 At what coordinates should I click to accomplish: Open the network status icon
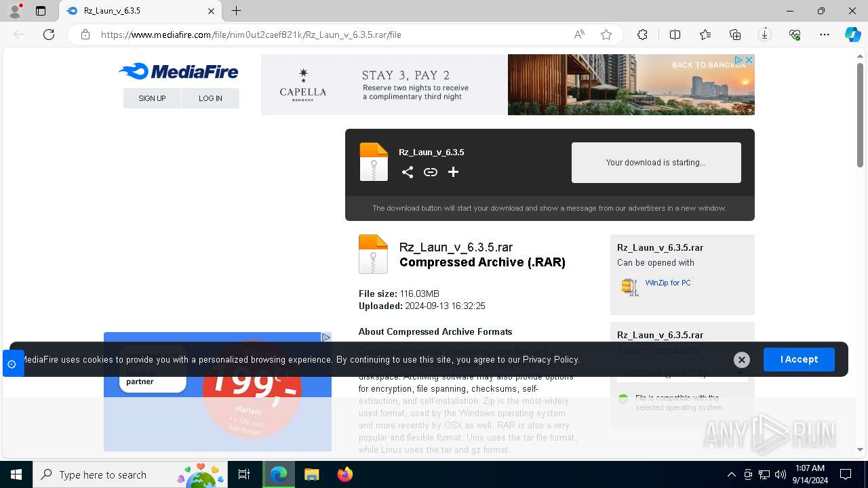pos(764,474)
